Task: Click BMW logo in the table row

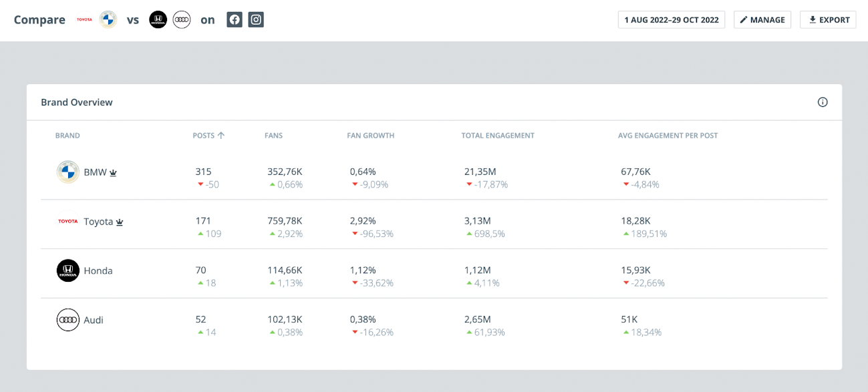Action: (x=68, y=172)
